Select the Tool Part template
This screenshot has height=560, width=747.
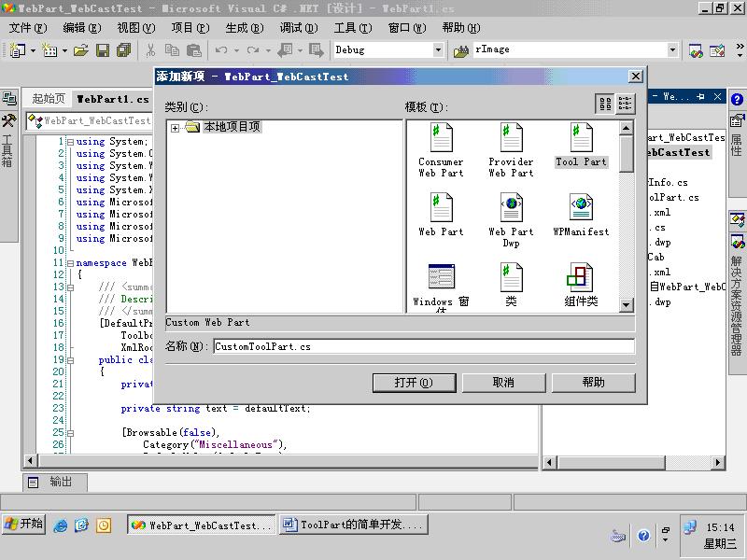tap(581, 145)
